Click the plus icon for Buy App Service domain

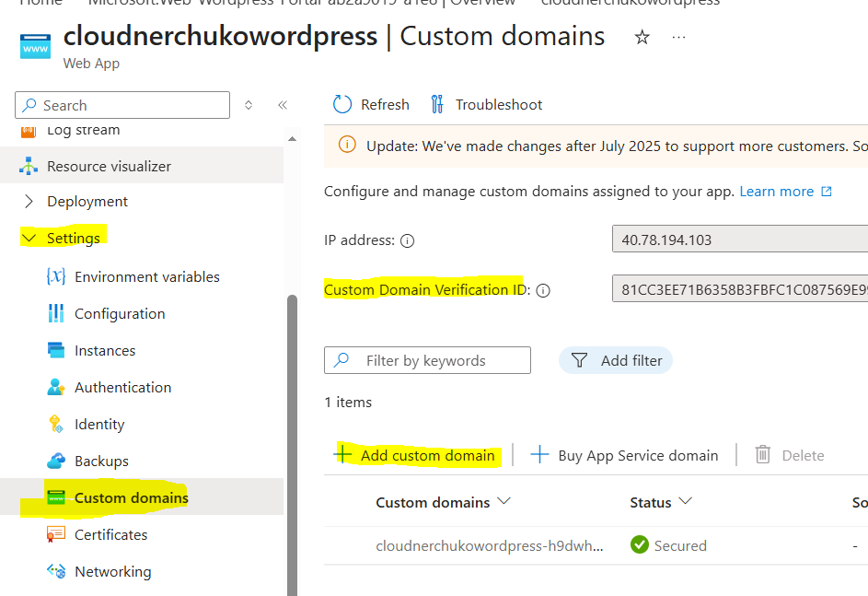click(539, 455)
